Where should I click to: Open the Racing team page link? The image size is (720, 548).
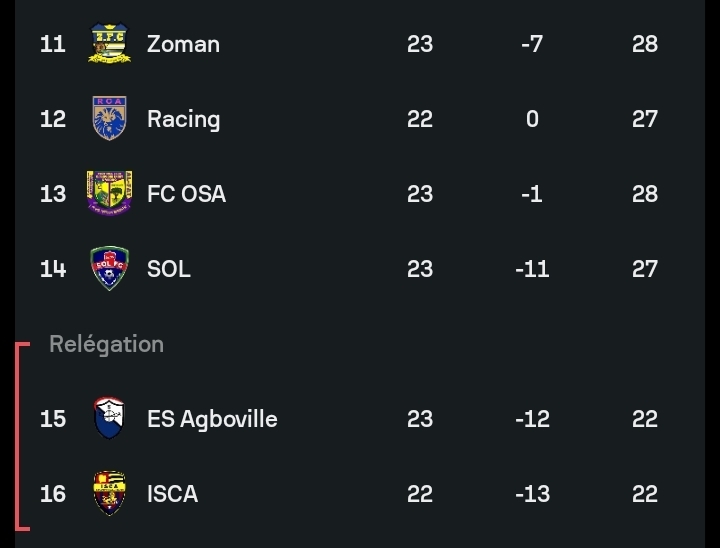(183, 119)
